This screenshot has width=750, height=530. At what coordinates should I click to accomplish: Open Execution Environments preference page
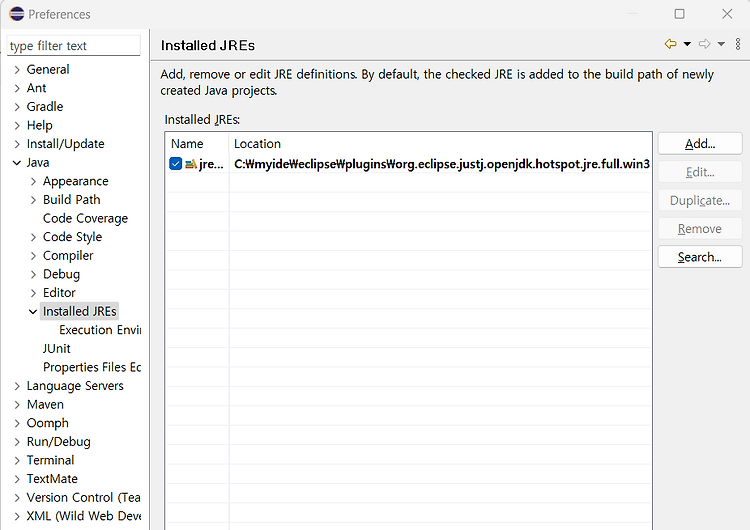pos(100,330)
